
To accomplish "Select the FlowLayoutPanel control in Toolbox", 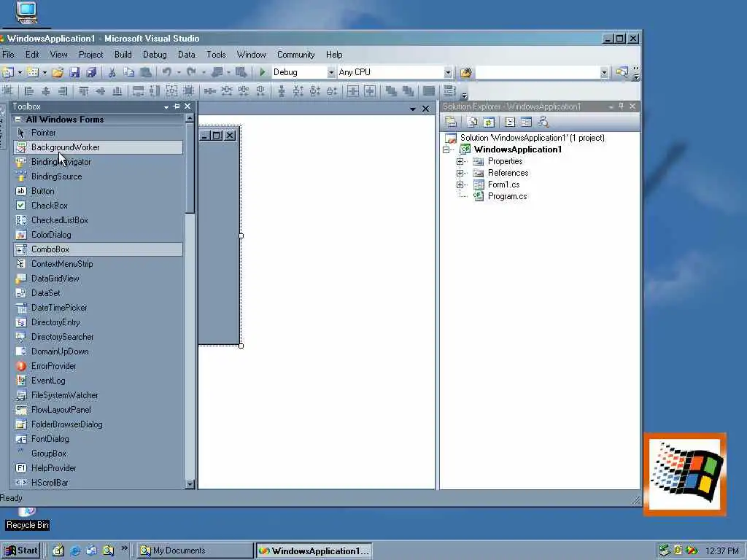I will 98,410.
